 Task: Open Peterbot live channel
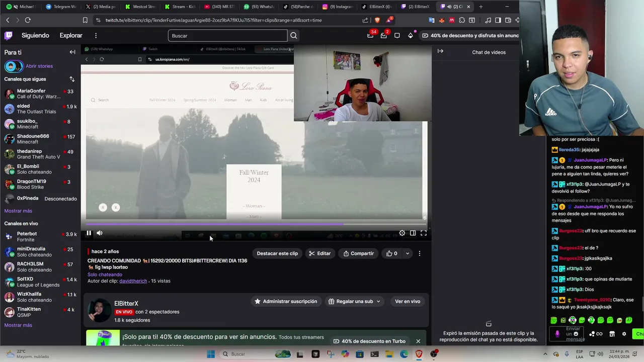(x=39, y=237)
